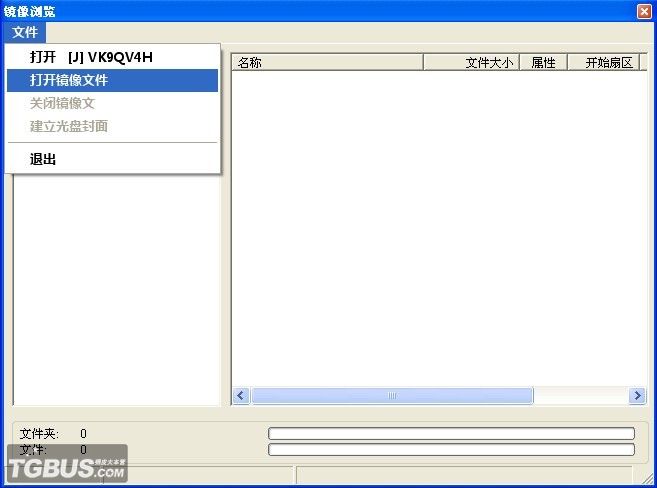
Task: Select 打开镜像文件 from the menu
Action: [x=69, y=80]
